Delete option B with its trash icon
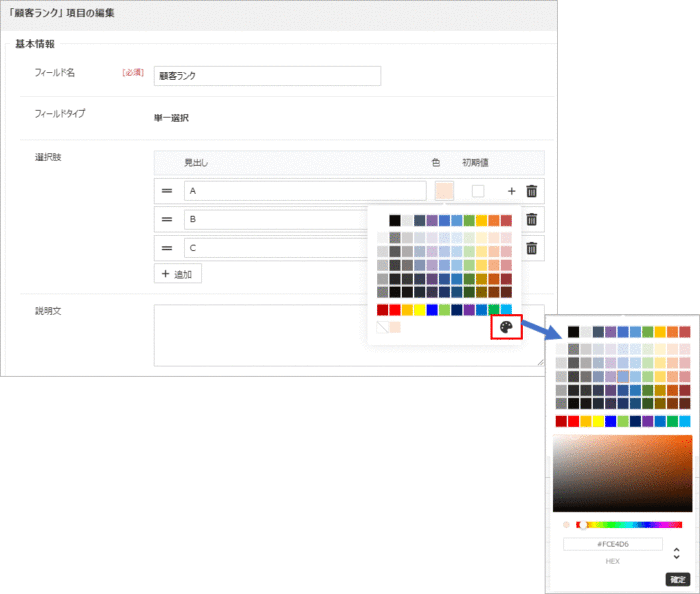Screen dimensions: 700x594 pyautogui.click(x=531, y=219)
